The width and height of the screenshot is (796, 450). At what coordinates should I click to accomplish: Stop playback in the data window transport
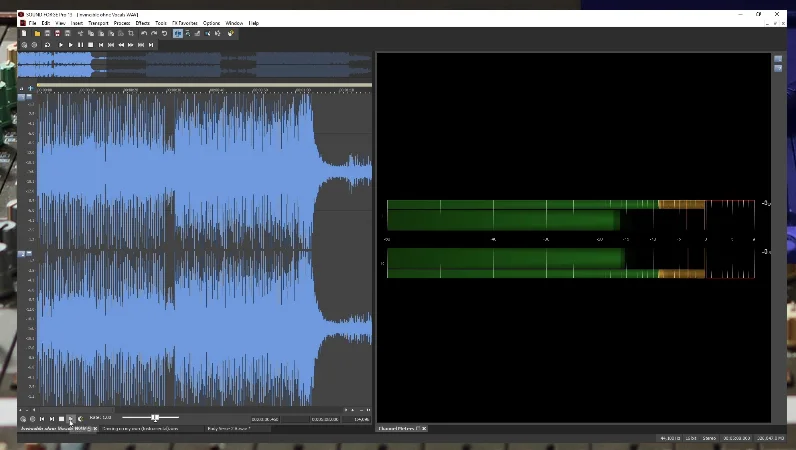coord(61,419)
